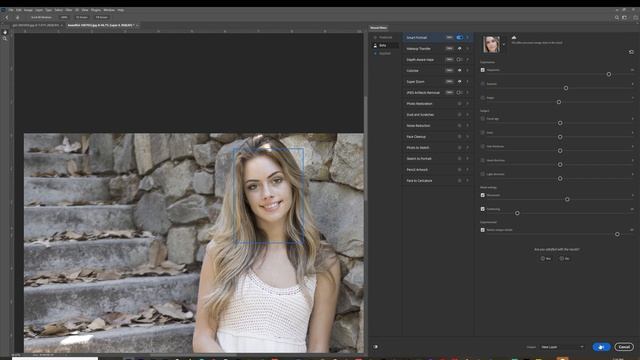Check the Anger checkbox
The width and height of the screenshot is (640, 360).
[482, 98]
